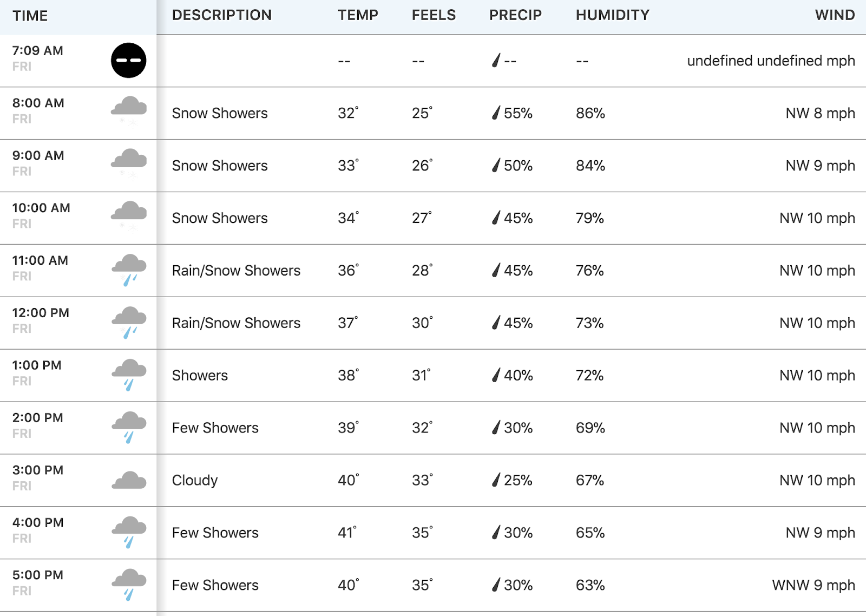Click the rain/snow cloud icon at 12:00 PM

coord(129,322)
